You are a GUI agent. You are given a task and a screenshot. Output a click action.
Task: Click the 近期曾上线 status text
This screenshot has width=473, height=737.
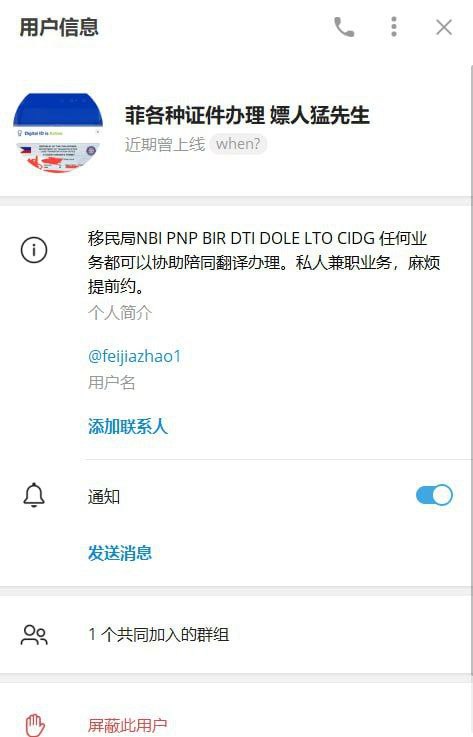click(x=165, y=144)
